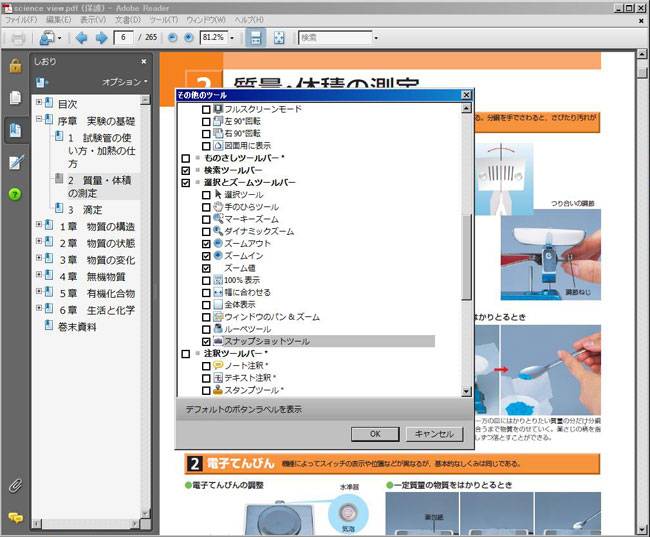Click the キャンセル button
Image resolution: width=650 pixels, height=537 pixels.
434,434
